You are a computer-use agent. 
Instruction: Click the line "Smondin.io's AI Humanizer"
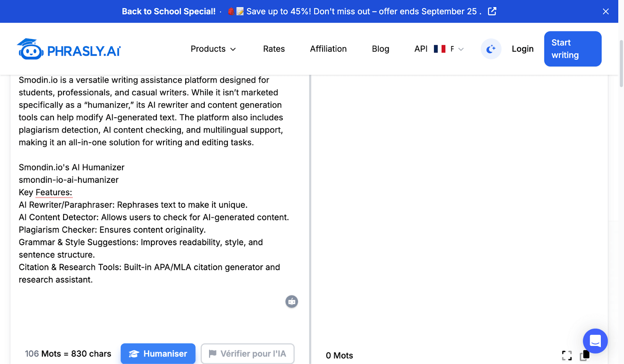click(71, 167)
